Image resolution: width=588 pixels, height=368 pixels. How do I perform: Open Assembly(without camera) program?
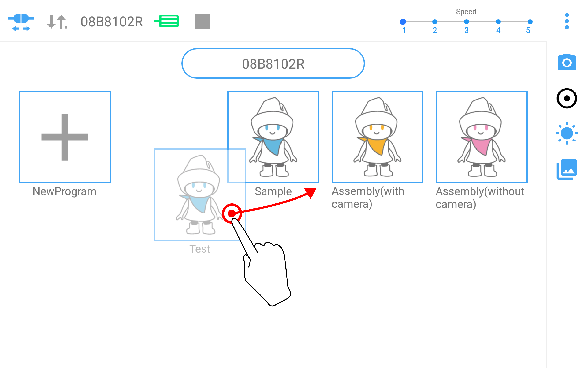[482, 137]
